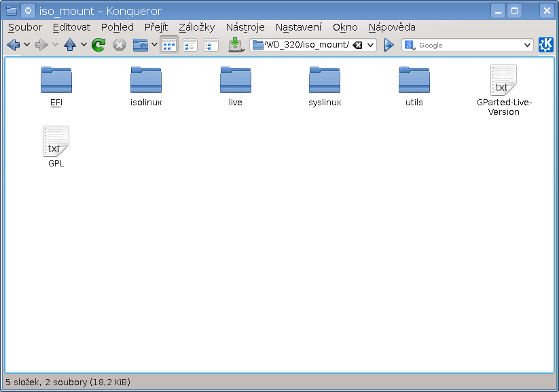Viewport: 559px width, 392px height.
Task: Open the Up arrow dropdown list
Action: point(84,45)
